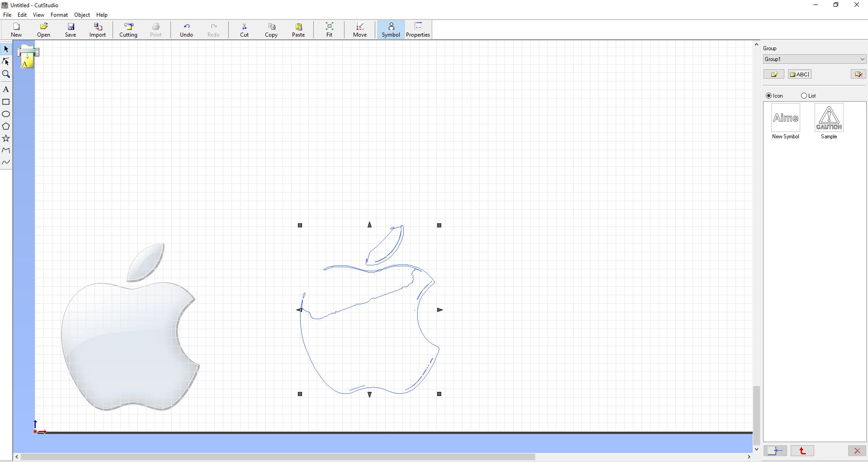The height and width of the screenshot is (462, 868).
Task: Choose the selection arrow tool
Action: [x=6, y=49]
